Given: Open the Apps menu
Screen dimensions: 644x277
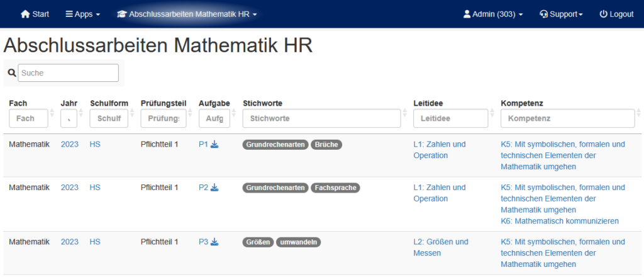Looking at the screenshot, I should point(82,14).
